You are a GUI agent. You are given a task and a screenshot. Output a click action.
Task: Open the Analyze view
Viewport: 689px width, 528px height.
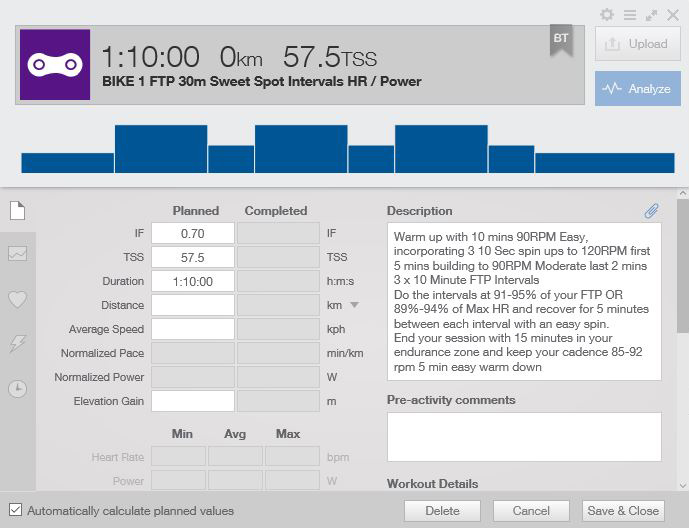[x=638, y=89]
